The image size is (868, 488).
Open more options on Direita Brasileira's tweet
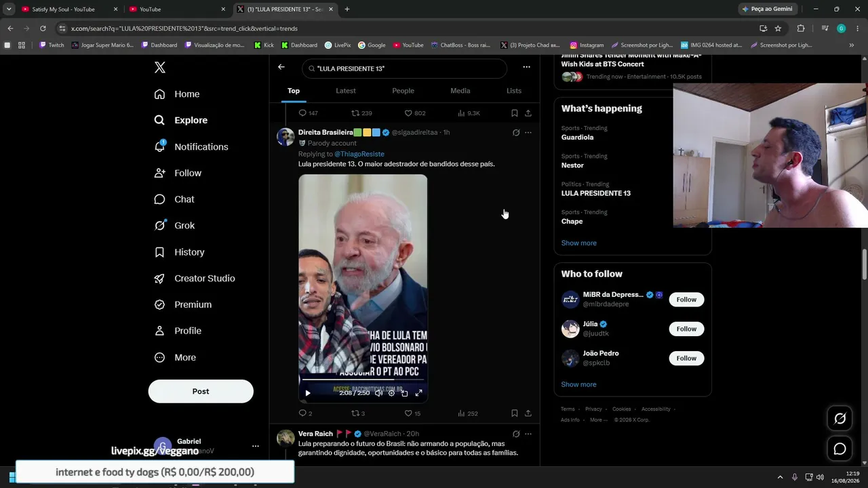528,133
